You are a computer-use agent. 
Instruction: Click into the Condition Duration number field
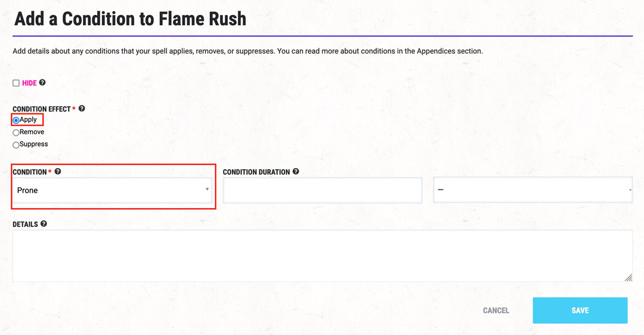click(x=323, y=190)
